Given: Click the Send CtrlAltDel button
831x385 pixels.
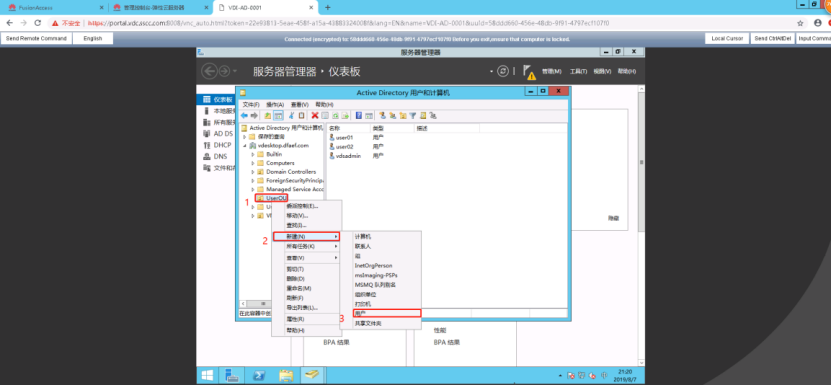Looking at the screenshot, I should point(772,39).
